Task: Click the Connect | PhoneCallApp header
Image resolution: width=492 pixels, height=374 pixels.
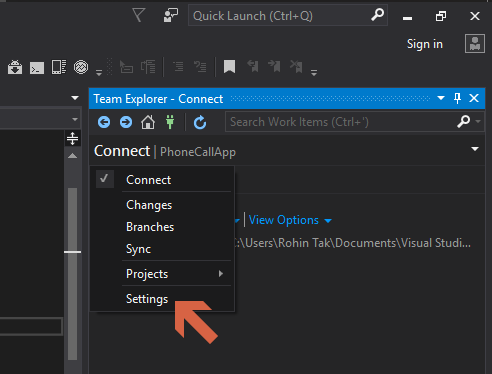Action: click(165, 151)
